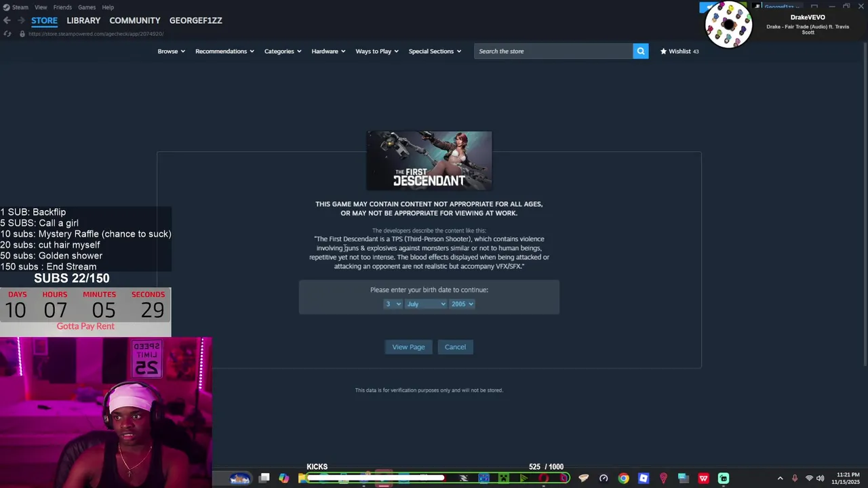This screenshot has height=488, width=868.
Task: Reload the store page with refresh icon
Action: pos(7,34)
